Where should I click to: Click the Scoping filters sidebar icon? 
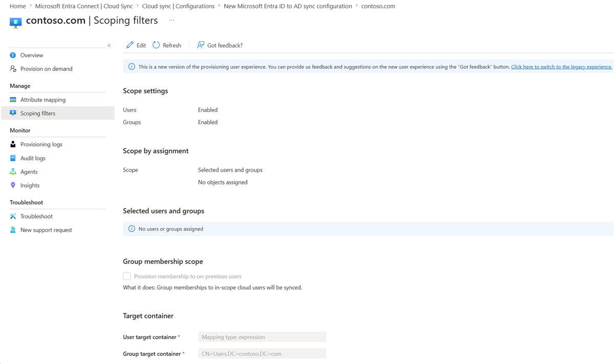(13, 113)
